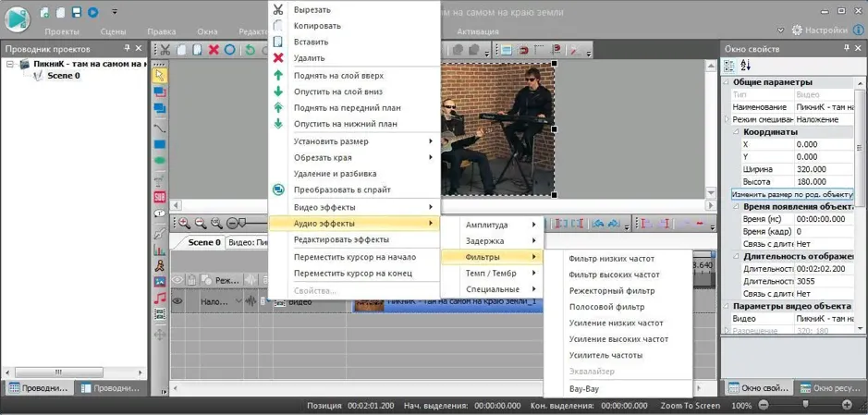Click the Ширина value field 320.000

825,169
